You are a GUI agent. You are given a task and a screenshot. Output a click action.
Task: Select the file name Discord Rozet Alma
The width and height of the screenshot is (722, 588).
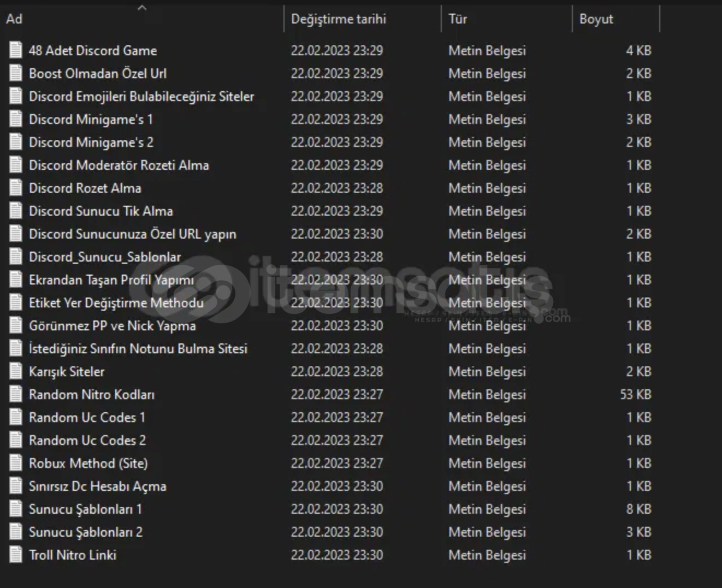[85, 188]
